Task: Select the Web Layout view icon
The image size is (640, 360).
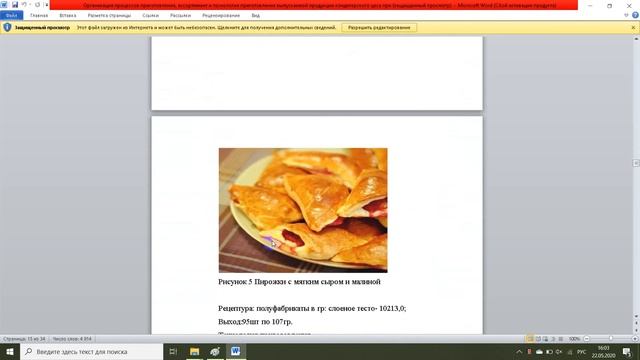Action: click(545, 339)
